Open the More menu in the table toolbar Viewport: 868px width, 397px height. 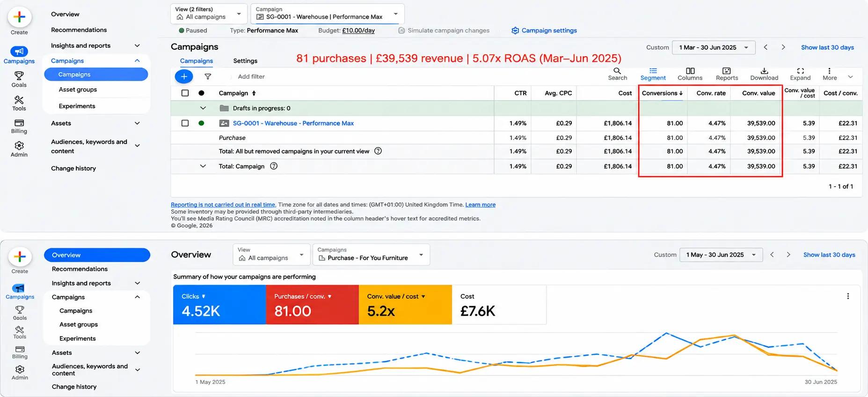pyautogui.click(x=830, y=74)
